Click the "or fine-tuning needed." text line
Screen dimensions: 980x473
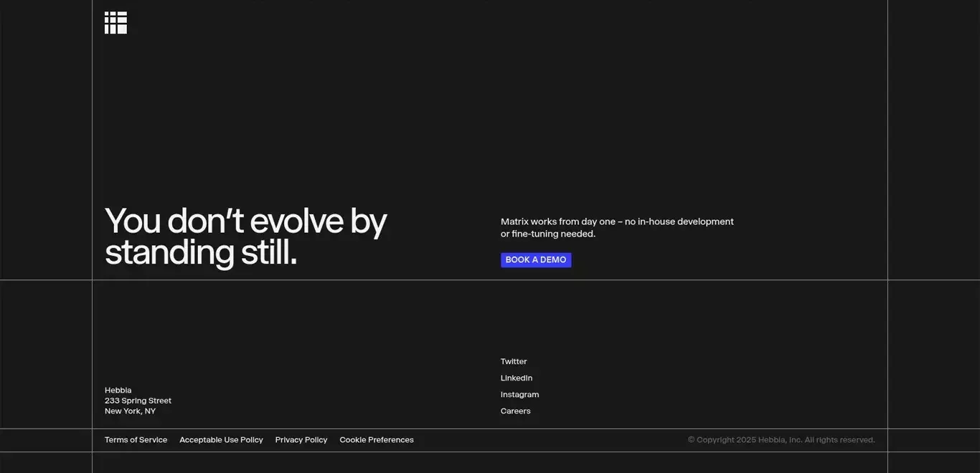tap(547, 234)
